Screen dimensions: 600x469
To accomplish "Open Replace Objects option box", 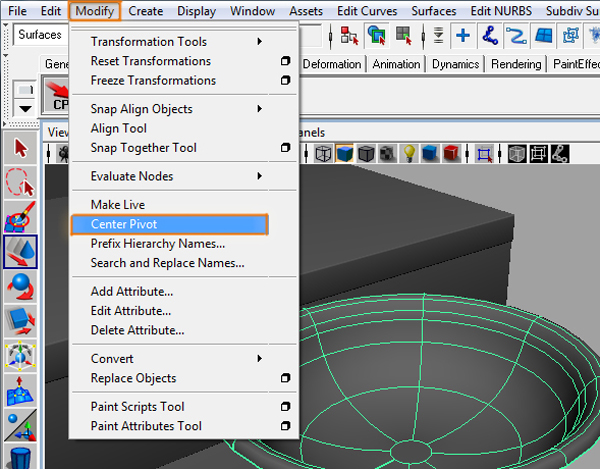I will point(285,378).
